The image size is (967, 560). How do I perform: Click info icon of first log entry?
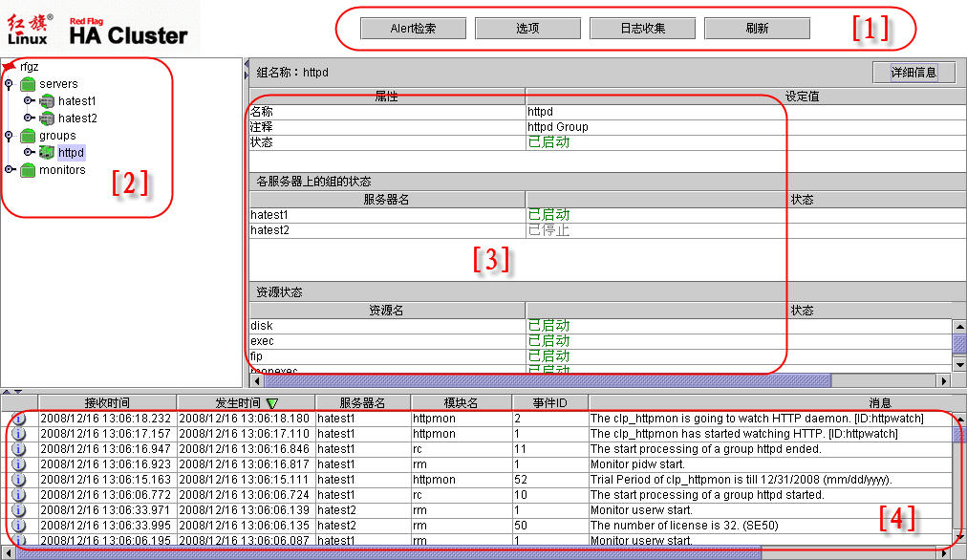pyautogui.click(x=19, y=419)
